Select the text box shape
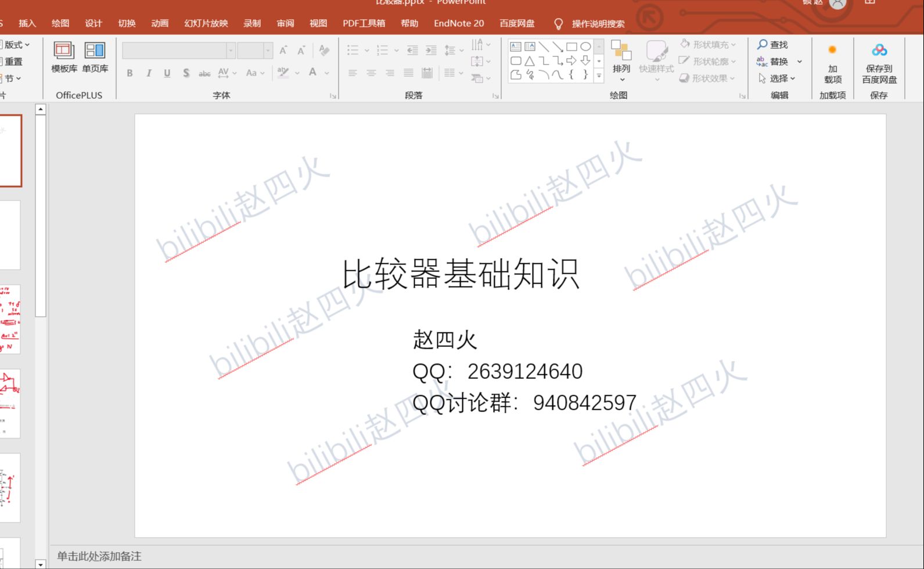The image size is (924, 569). tap(516, 46)
